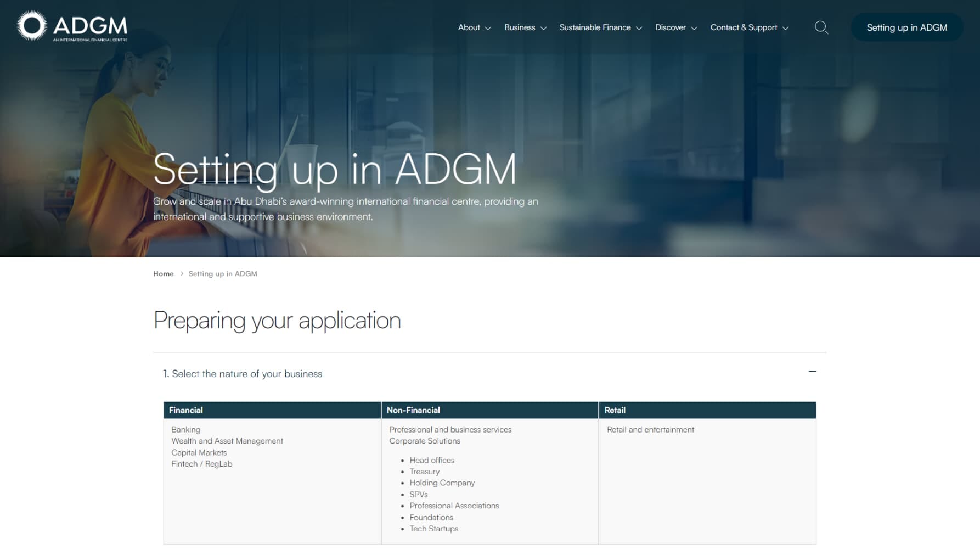This screenshot has height=555, width=980.
Task: Click the Fintech / RegLab entry
Action: [201, 464]
